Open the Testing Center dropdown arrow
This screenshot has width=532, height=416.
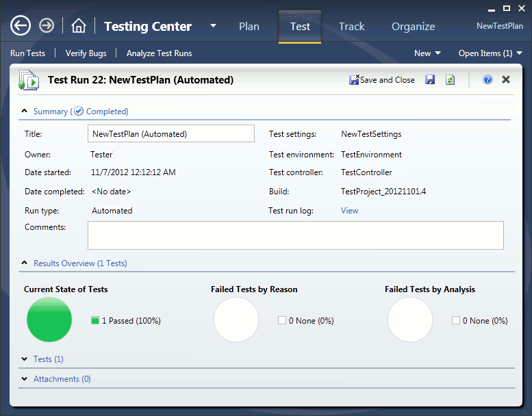[213, 27]
